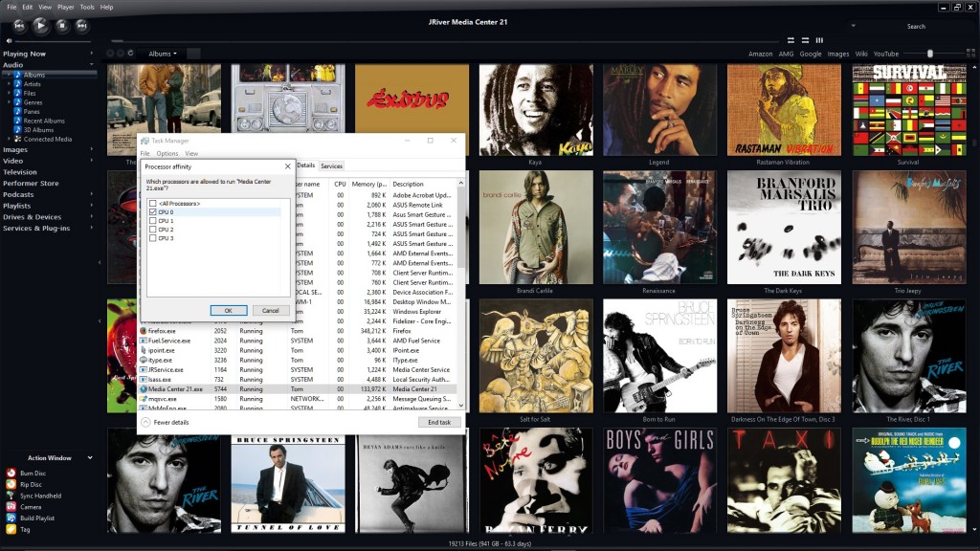Expand the Video section arrow
Screen dimensions: 980x551
[92, 161]
